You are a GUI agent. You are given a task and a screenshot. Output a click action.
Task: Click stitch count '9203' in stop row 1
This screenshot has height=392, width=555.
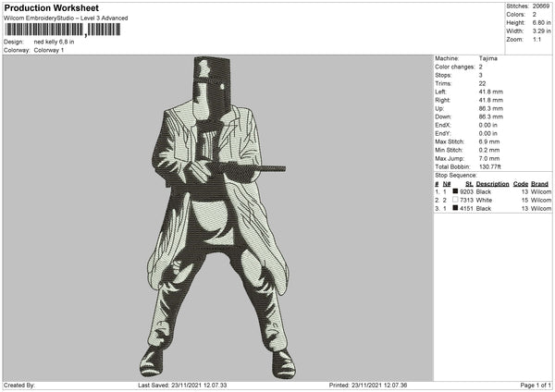[466, 191]
